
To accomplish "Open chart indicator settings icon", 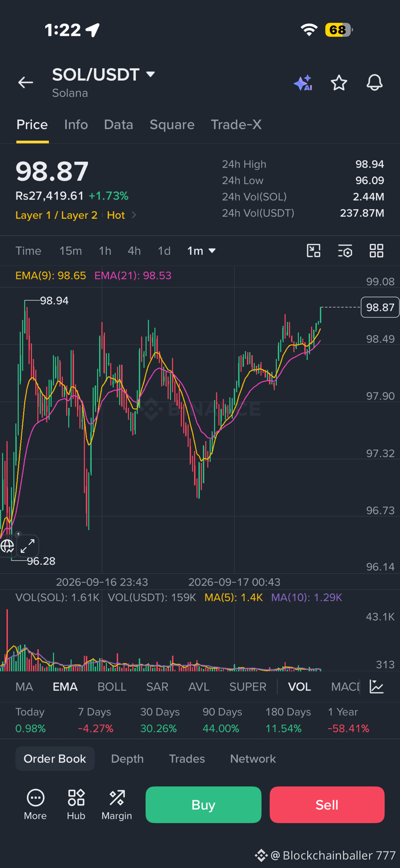I will [x=345, y=251].
